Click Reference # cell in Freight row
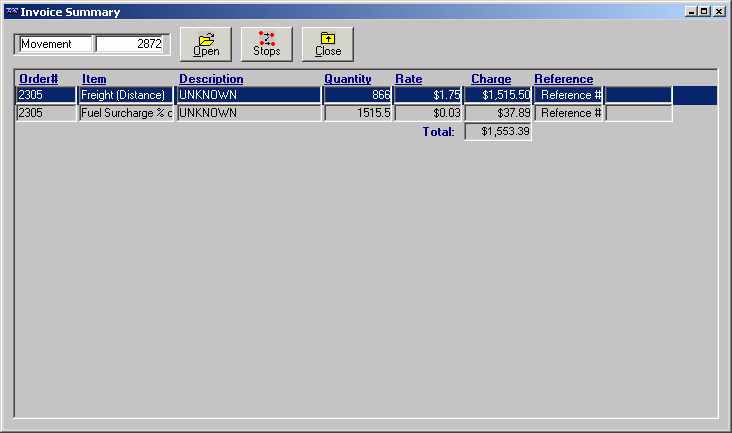Screen dimensions: 732x433 (x=569, y=95)
